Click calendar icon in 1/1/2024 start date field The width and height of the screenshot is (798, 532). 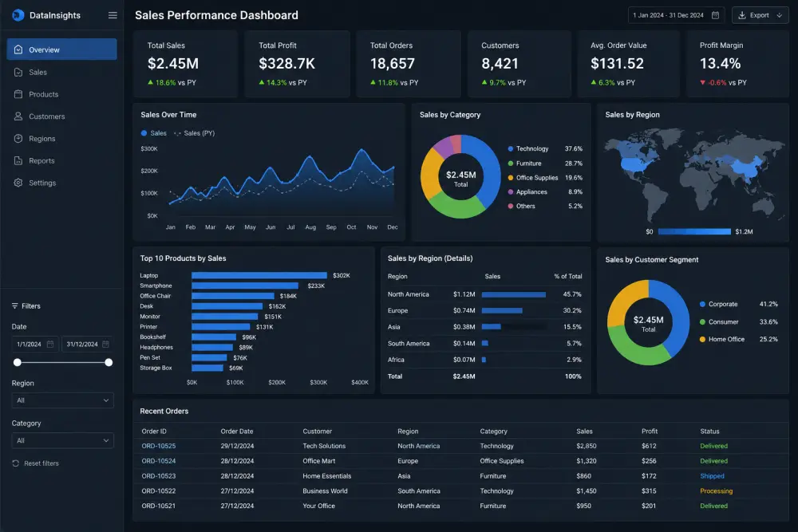49,345
